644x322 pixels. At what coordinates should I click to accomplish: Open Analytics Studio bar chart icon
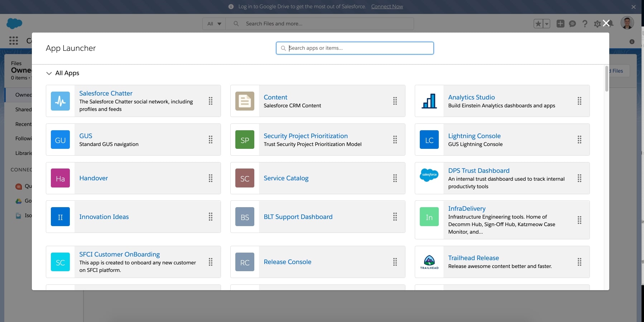click(x=429, y=101)
